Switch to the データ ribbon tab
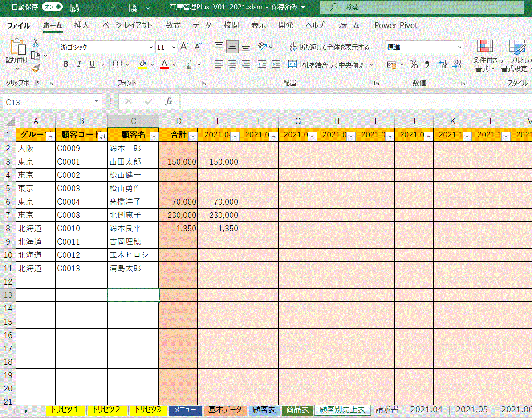 (202, 25)
